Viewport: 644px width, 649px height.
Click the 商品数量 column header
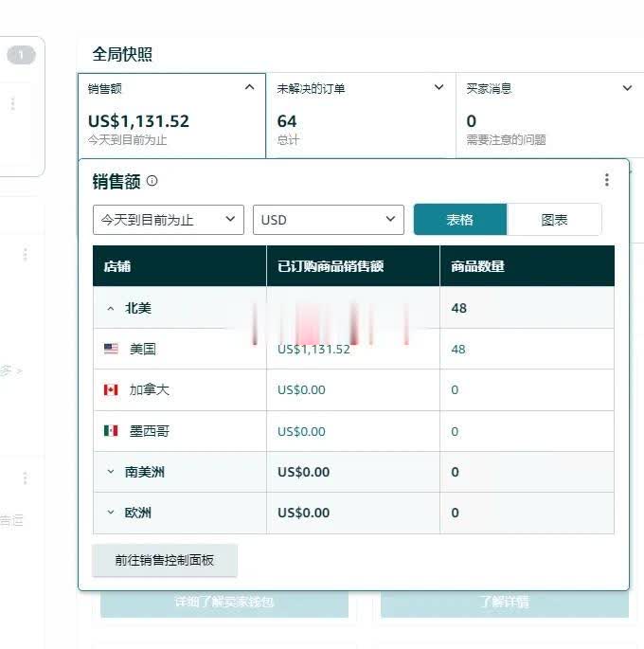pos(528,266)
